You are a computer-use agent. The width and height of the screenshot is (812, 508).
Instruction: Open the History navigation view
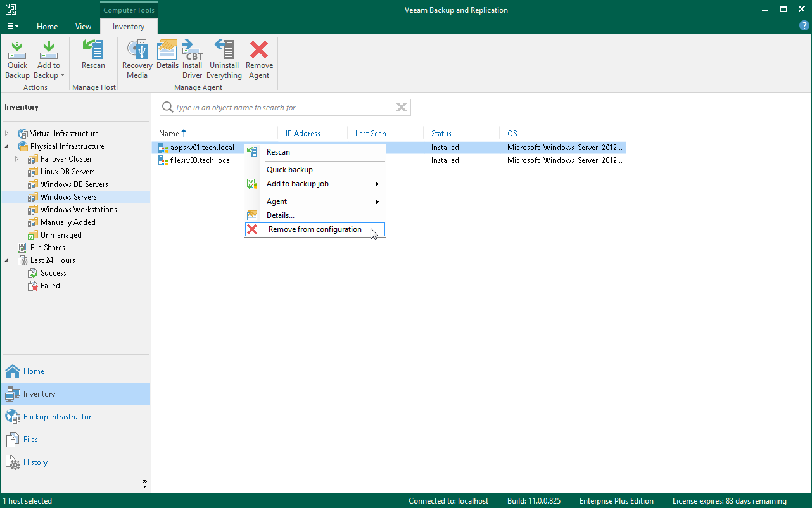(x=75, y=462)
